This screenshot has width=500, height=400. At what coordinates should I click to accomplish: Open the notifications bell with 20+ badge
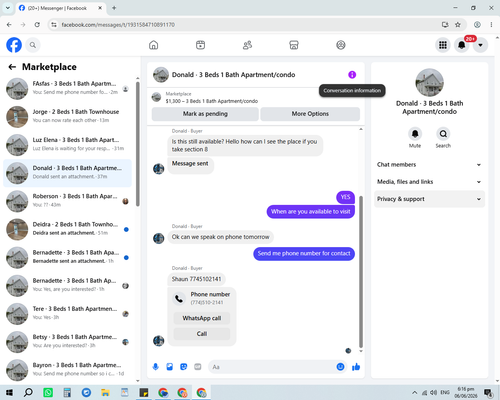coord(462,45)
